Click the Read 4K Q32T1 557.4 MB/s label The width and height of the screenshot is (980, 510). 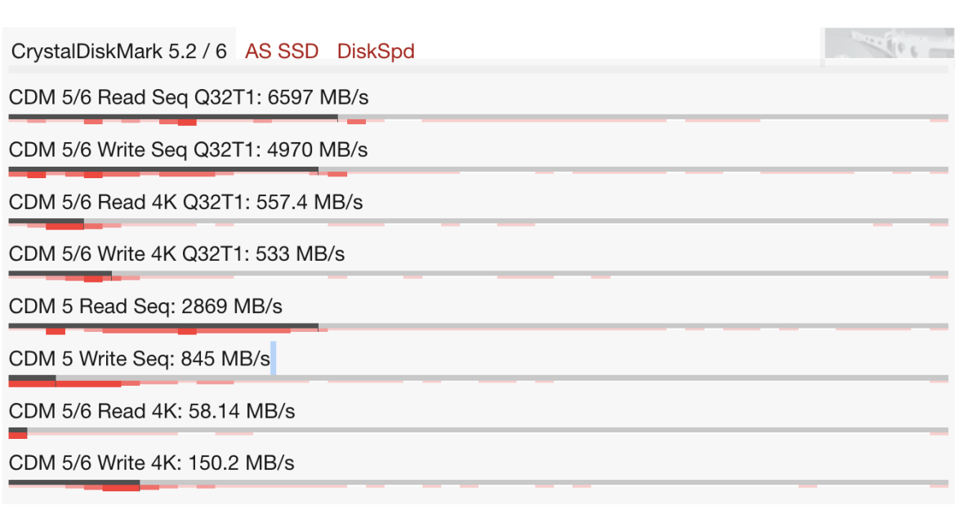[x=185, y=202]
